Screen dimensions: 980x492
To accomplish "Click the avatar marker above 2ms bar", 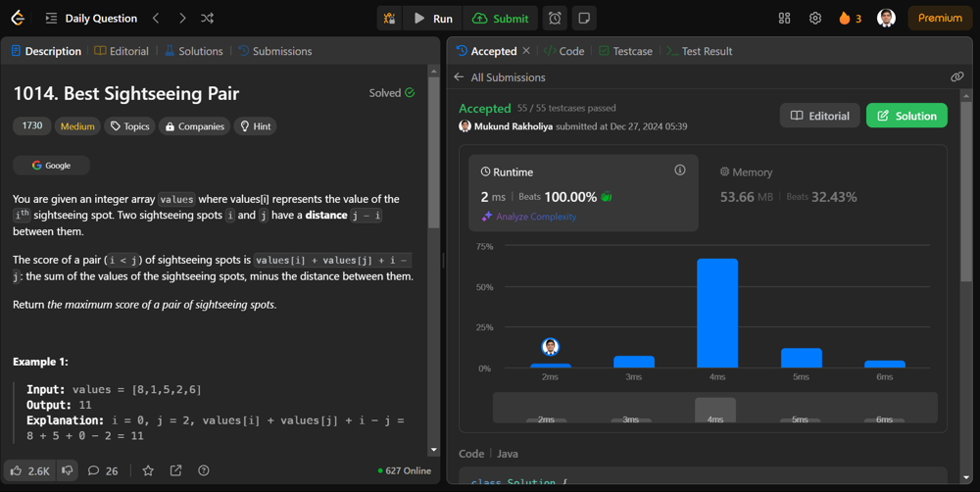I will click(x=551, y=347).
